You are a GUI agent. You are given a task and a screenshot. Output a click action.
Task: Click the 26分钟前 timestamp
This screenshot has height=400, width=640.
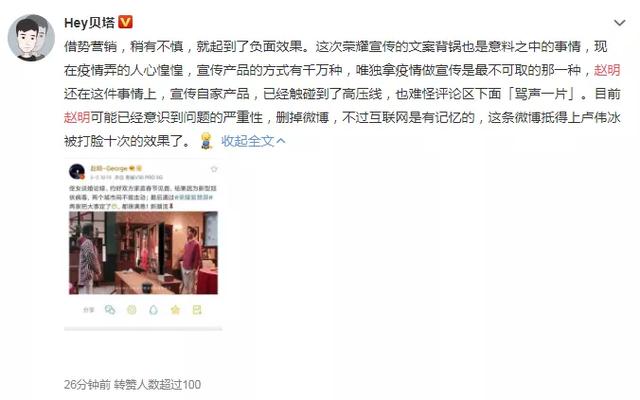(x=87, y=384)
